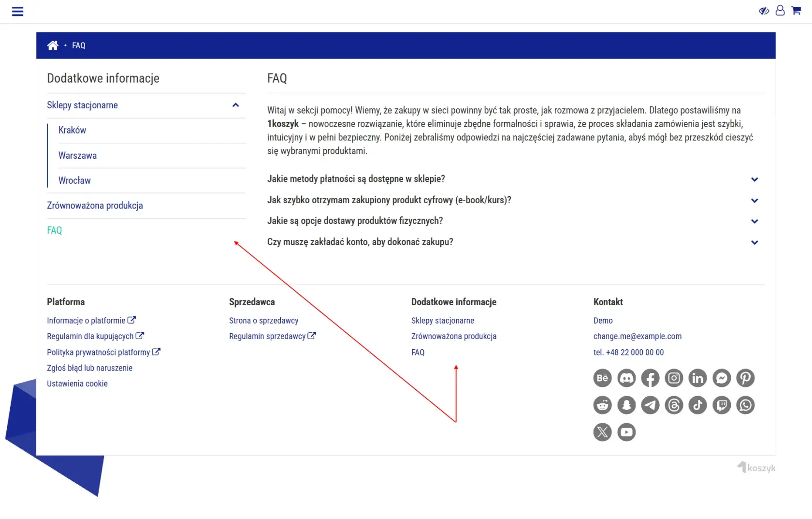Screen dimensions: 812x519
Task: Open the WhatsApp contact icon
Action: (x=745, y=405)
